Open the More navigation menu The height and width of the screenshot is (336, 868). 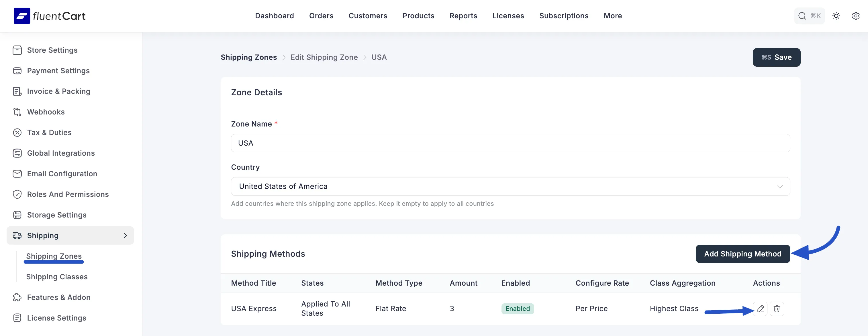(613, 16)
